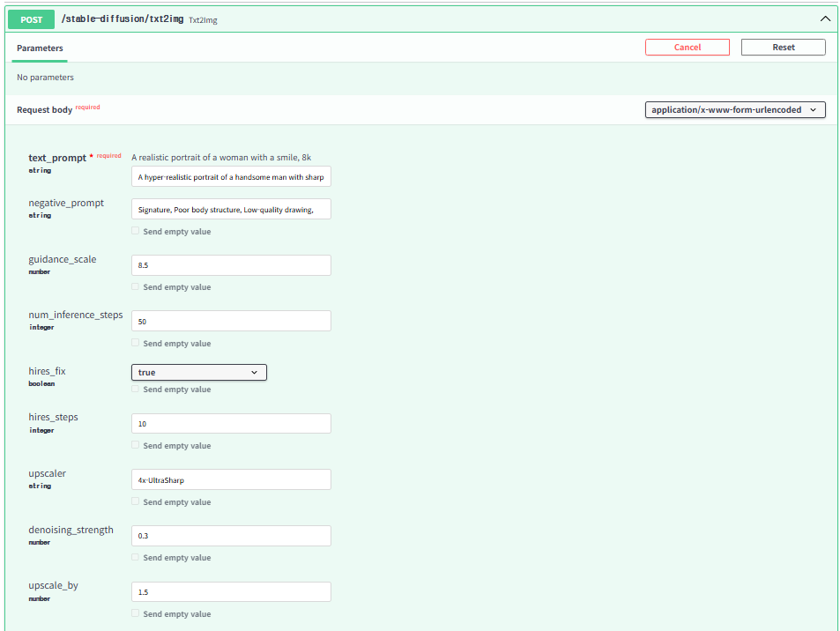Click the green POST method badge
The height and width of the screenshot is (631, 840).
[31, 19]
